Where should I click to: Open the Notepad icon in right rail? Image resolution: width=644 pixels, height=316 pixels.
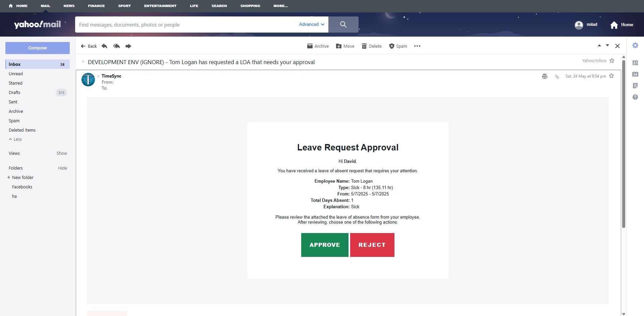pyautogui.click(x=635, y=86)
